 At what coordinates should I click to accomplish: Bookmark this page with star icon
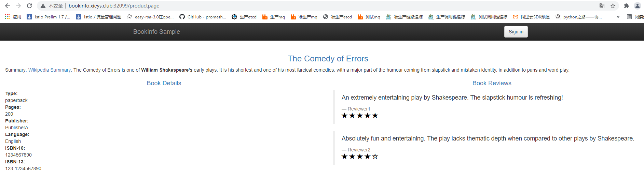613,6
